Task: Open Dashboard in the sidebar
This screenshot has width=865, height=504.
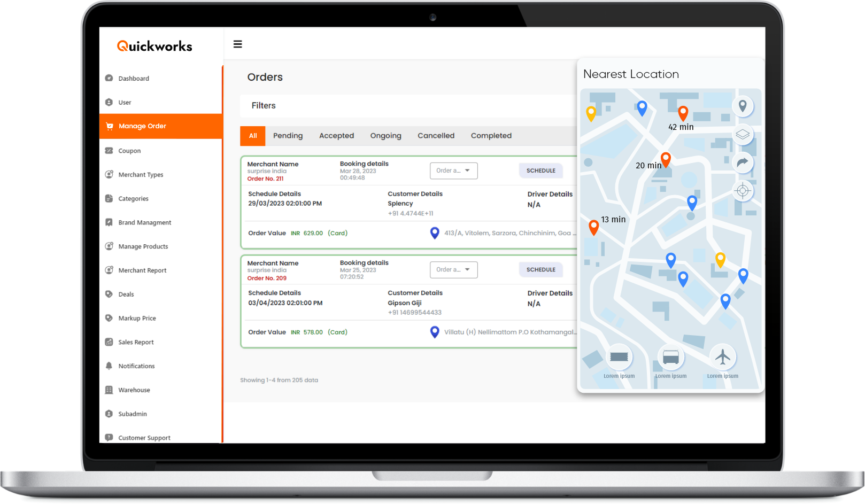Action: coord(134,79)
